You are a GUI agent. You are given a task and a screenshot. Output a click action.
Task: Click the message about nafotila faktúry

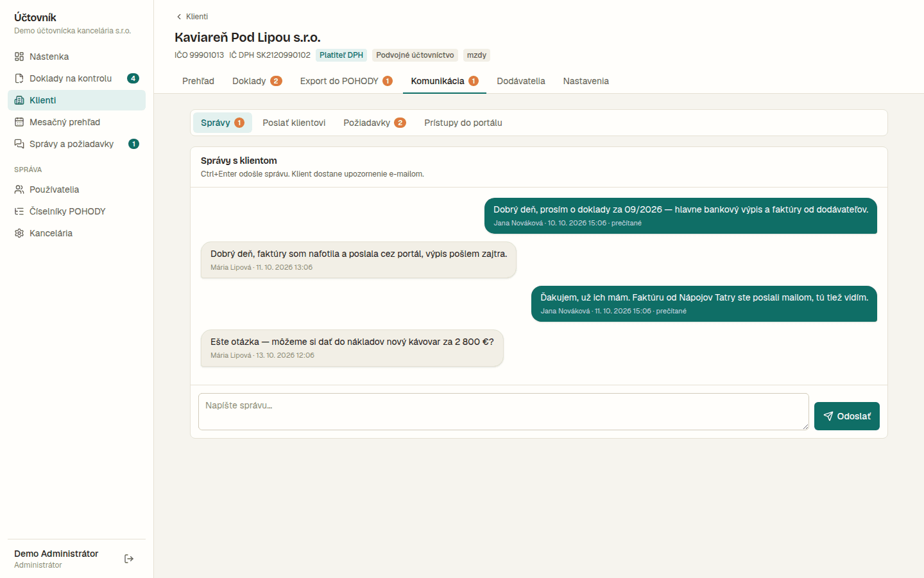pyautogui.click(x=359, y=260)
